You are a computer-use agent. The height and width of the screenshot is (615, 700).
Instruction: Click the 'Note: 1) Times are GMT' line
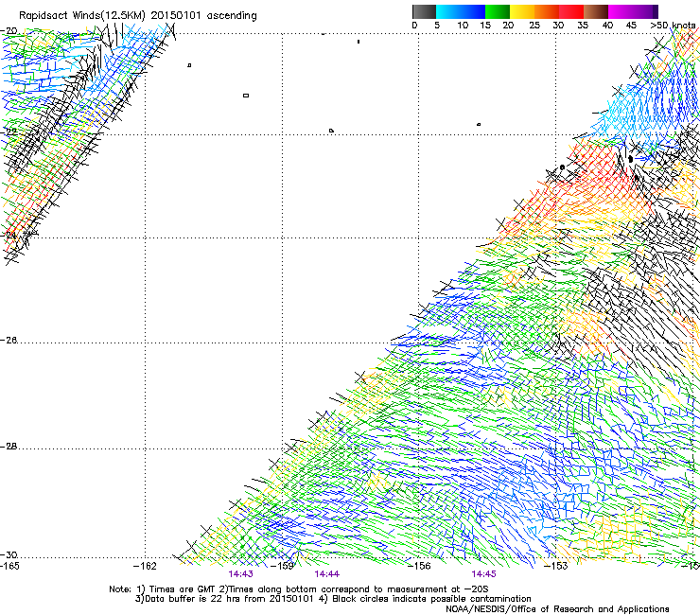tap(298, 589)
